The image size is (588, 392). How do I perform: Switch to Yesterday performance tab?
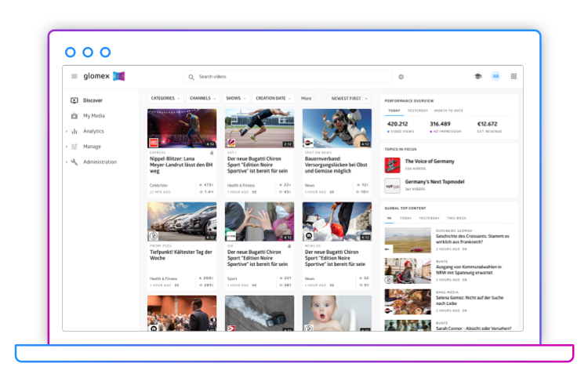[x=418, y=111]
